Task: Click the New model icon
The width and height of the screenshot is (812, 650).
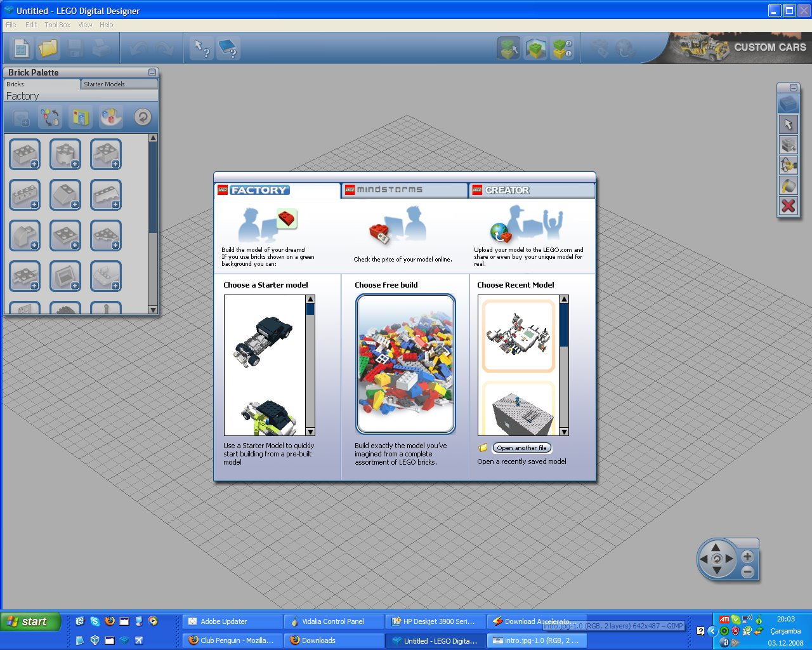Action: (21, 48)
